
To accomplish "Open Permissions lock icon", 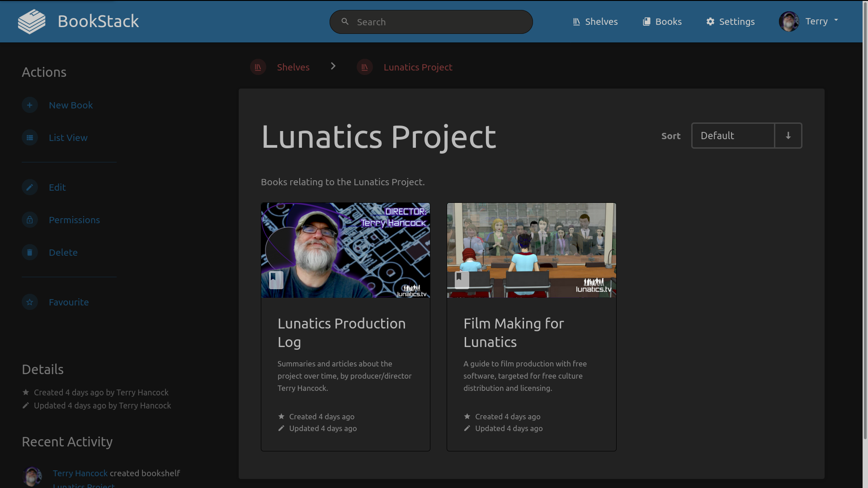I will (x=30, y=220).
